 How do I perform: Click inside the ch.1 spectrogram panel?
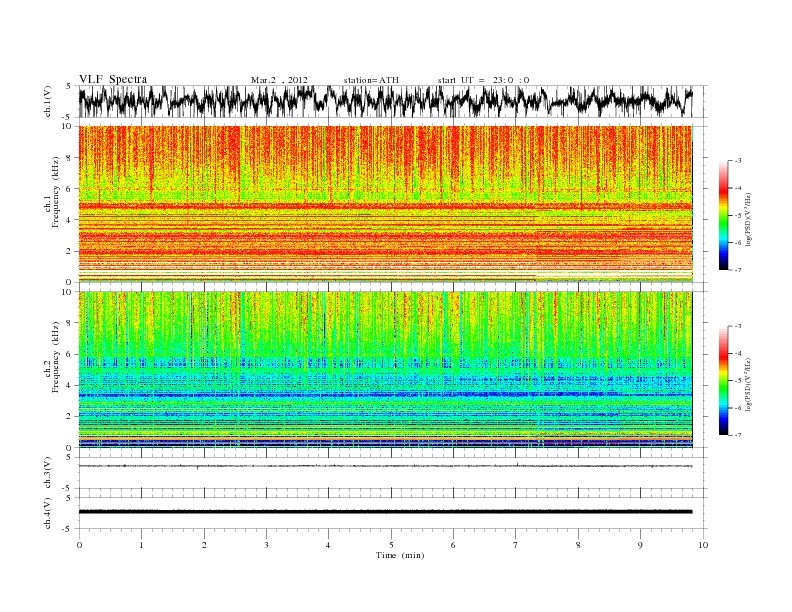385,203
